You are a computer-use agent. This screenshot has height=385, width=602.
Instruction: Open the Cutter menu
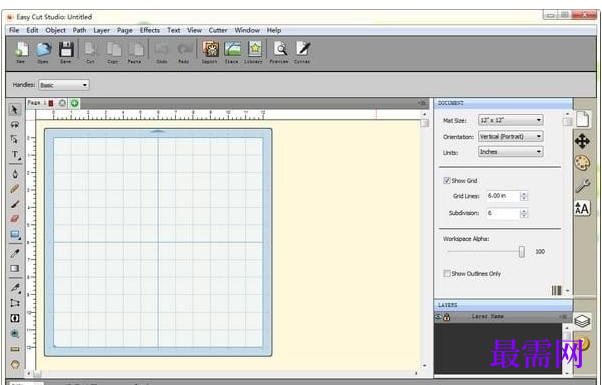tap(218, 30)
